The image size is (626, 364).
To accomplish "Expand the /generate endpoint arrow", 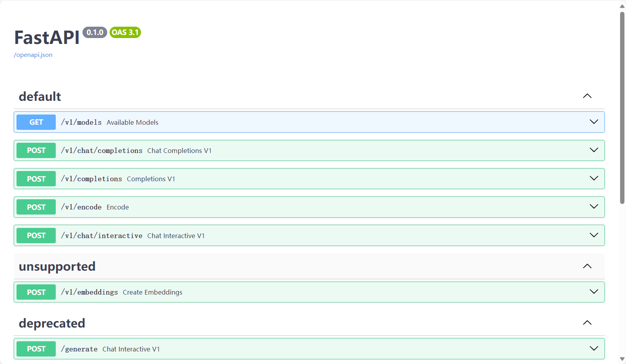I will pyautogui.click(x=594, y=349).
